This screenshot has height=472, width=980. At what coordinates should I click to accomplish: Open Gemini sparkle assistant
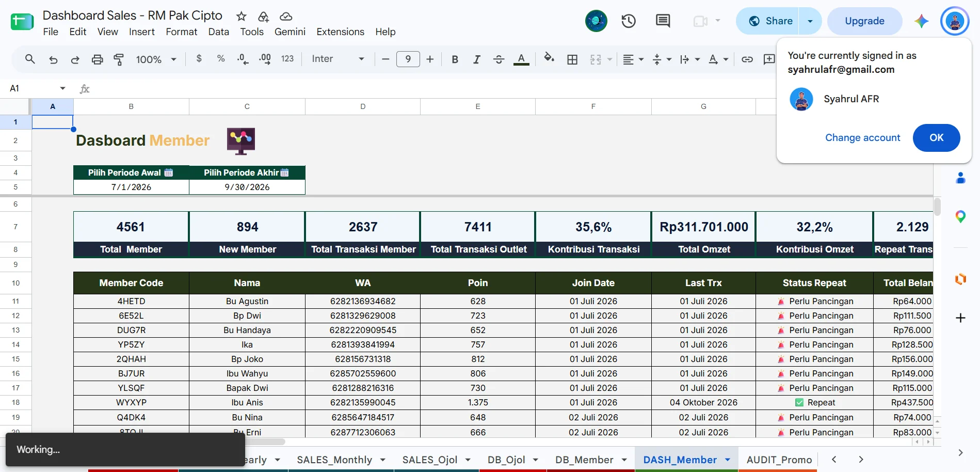pos(921,21)
